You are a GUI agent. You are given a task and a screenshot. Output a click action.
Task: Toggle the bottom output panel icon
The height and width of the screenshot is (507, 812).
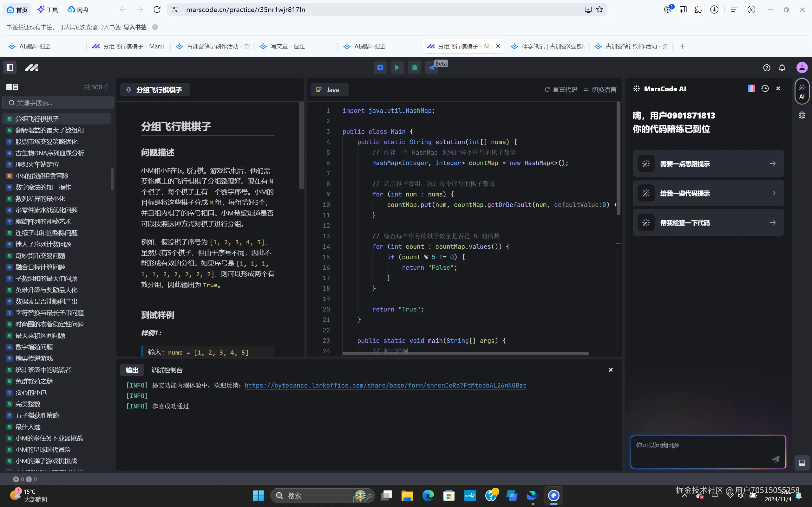tap(802, 463)
